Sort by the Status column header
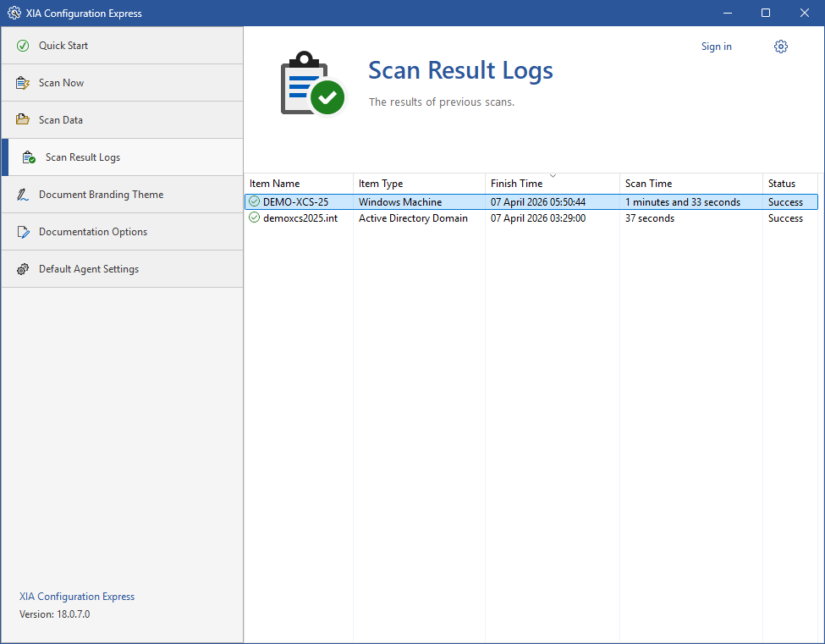Image resolution: width=825 pixels, height=644 pixels. coord(781,184)
